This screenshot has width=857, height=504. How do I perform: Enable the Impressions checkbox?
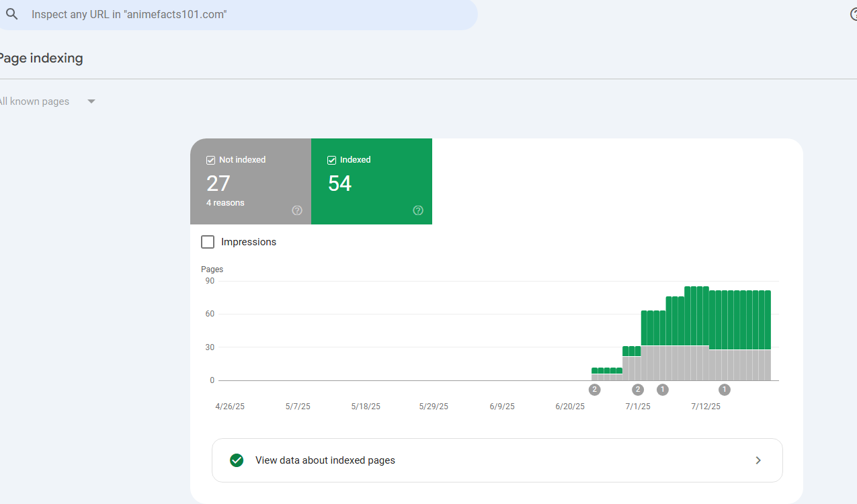point(208,242)
